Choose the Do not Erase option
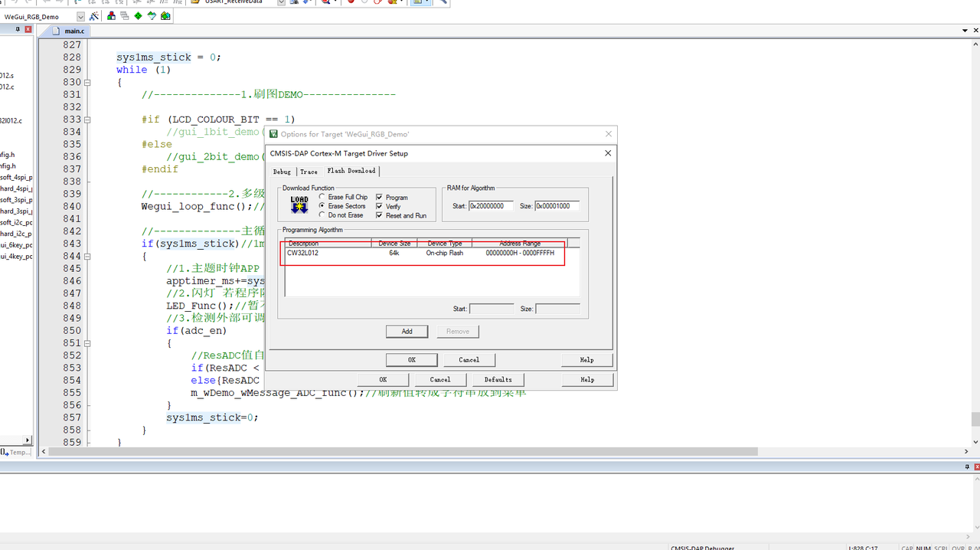Image resolution: width=980 pixels, height=550 pixels. pos(322,215)
